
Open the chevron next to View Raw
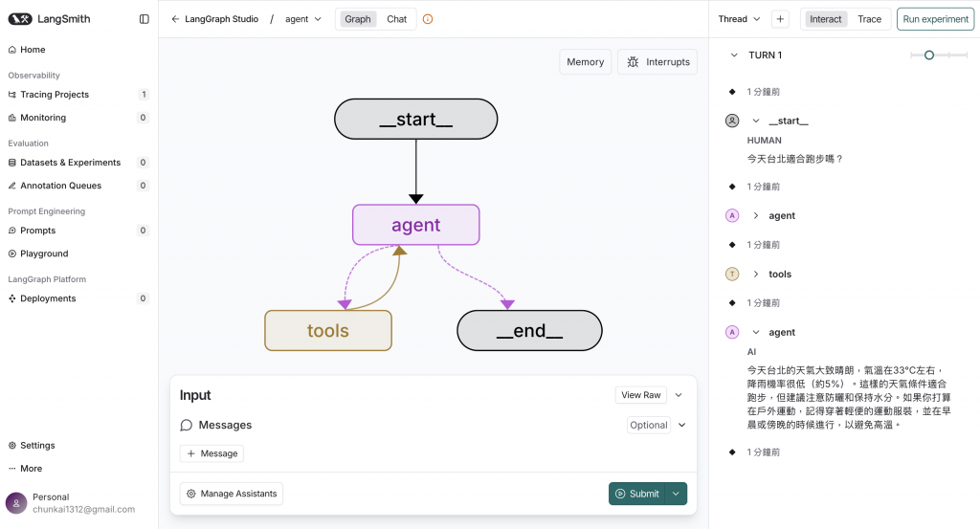coord(679,395)
